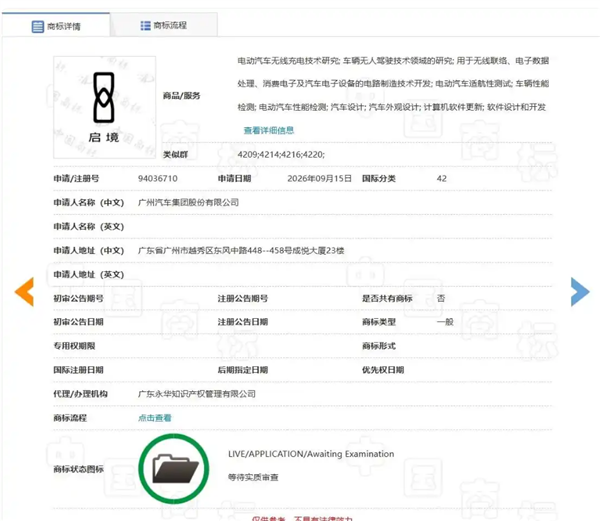Click the 注册公告期号 label
Screen dimensions: 600x521
pyautogui.click(x=243, y=298)
